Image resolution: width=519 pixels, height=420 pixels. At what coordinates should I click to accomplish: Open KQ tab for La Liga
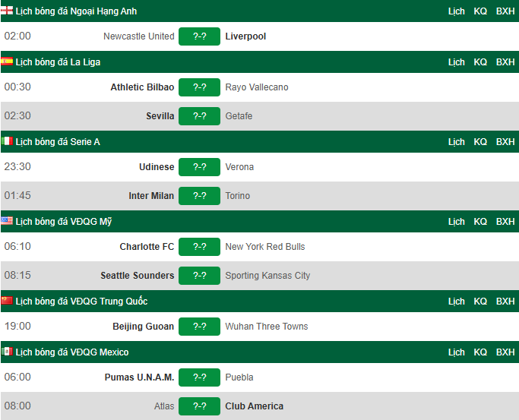pos(480,62)
